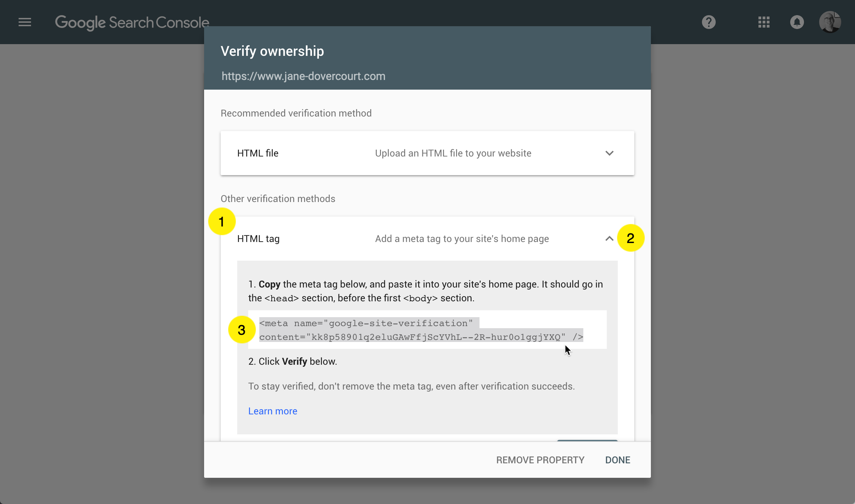Open the Learn more link
Viewport: 855px width, 504px height.
click(x=272, y=411)
